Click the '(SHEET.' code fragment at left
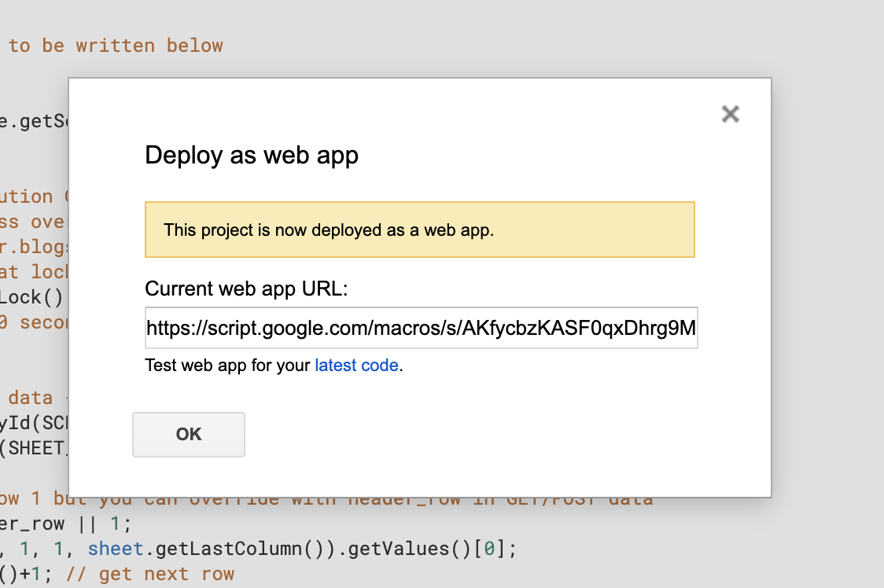The width and height of the screenshot is (884, 588). point(35,448)
